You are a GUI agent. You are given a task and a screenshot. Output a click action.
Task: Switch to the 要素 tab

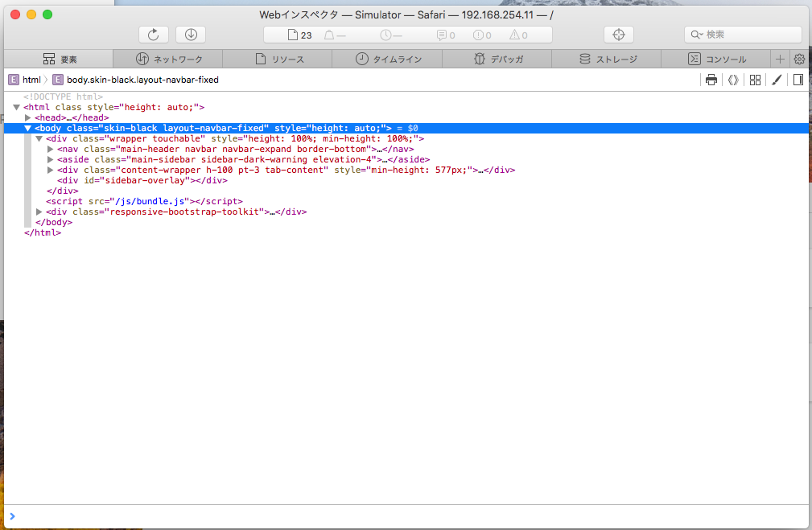coord(59,59)
